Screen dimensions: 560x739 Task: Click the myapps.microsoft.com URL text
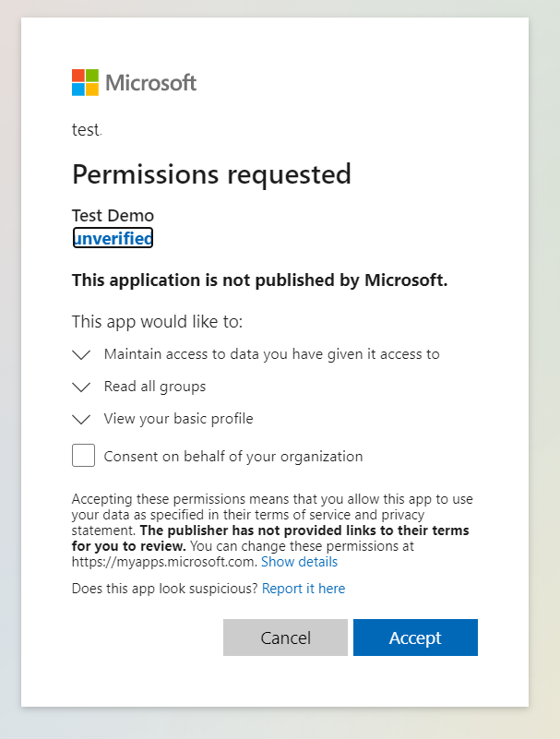point(164,562)
